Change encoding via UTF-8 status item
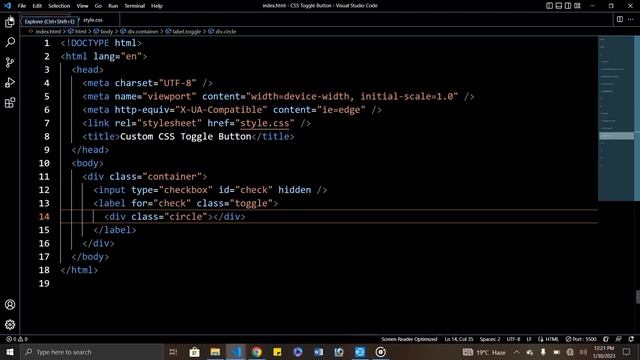This screenshot has width=640, height=360. pos(513,339)
